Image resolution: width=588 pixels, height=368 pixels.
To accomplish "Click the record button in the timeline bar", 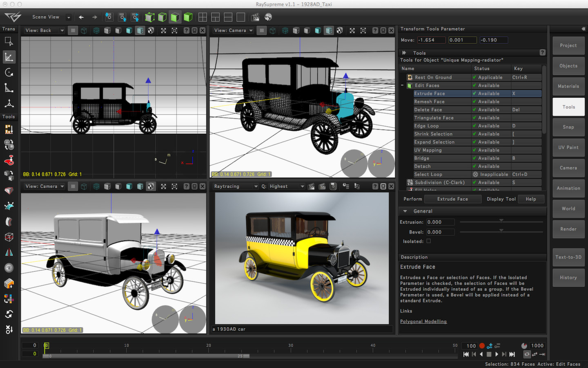I will [x=482, y=346].
